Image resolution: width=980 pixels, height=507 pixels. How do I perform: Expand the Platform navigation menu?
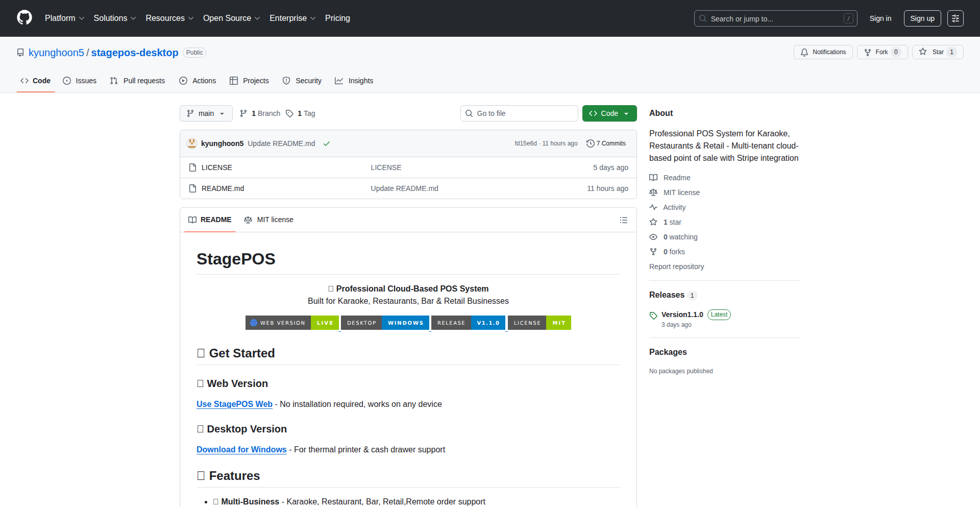(x=64, y=18)
